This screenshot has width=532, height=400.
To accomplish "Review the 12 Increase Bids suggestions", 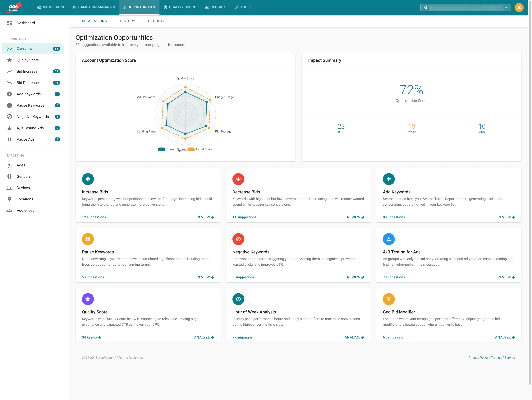I will coord(205,217).
